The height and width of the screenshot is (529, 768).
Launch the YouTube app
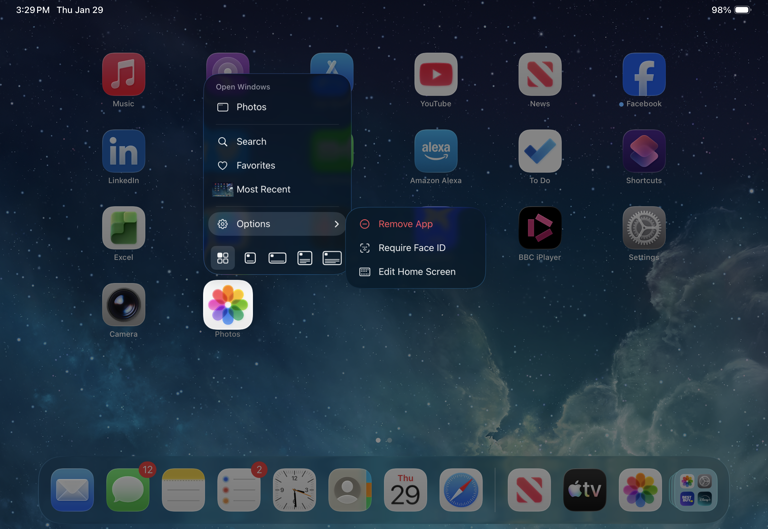[436, 74]
